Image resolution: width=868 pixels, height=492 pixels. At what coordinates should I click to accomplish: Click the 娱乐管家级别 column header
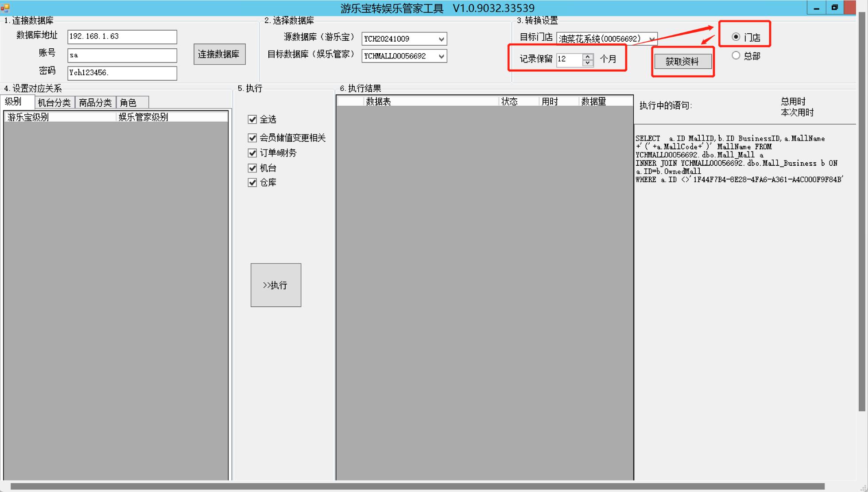pos(172,117)
